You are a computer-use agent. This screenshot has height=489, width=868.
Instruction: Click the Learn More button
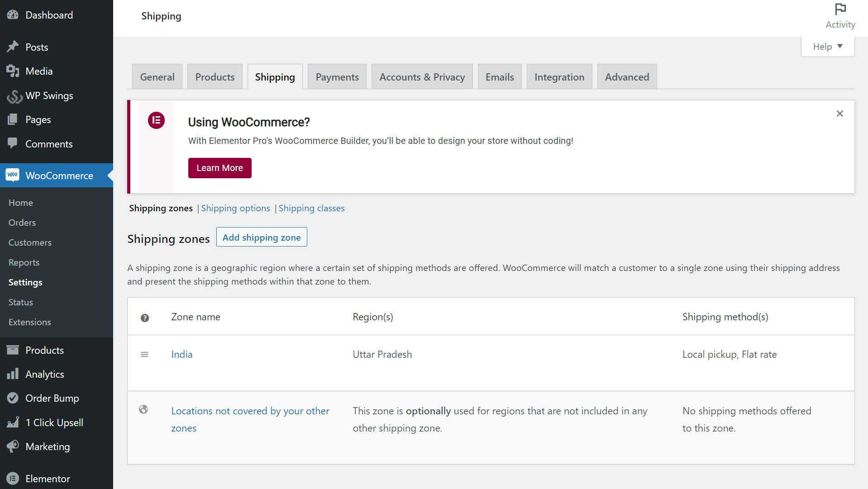pos(219,168)
